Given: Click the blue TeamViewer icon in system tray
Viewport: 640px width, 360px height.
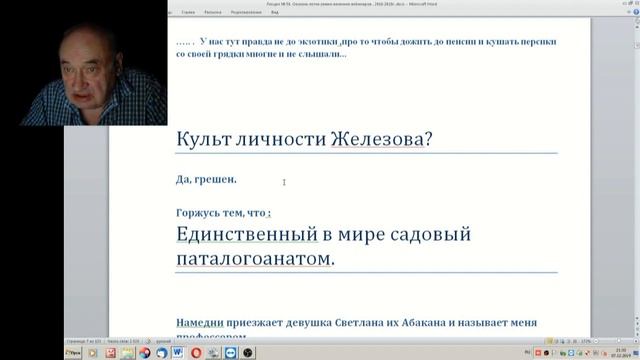Looking at the screenshot, I should click(571, 353).
